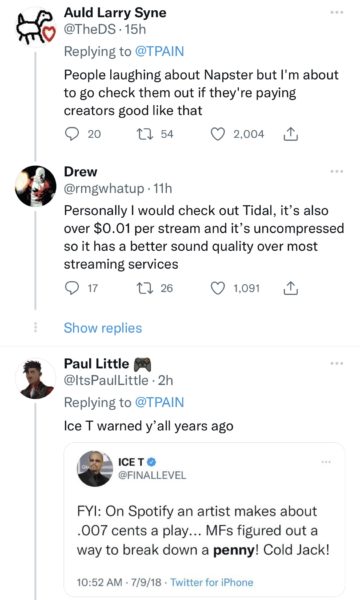The width and height of the screenshot is (360, 600).
Task: Open more options on Paul Little's tweet
Action: click(x=337, y=363)
